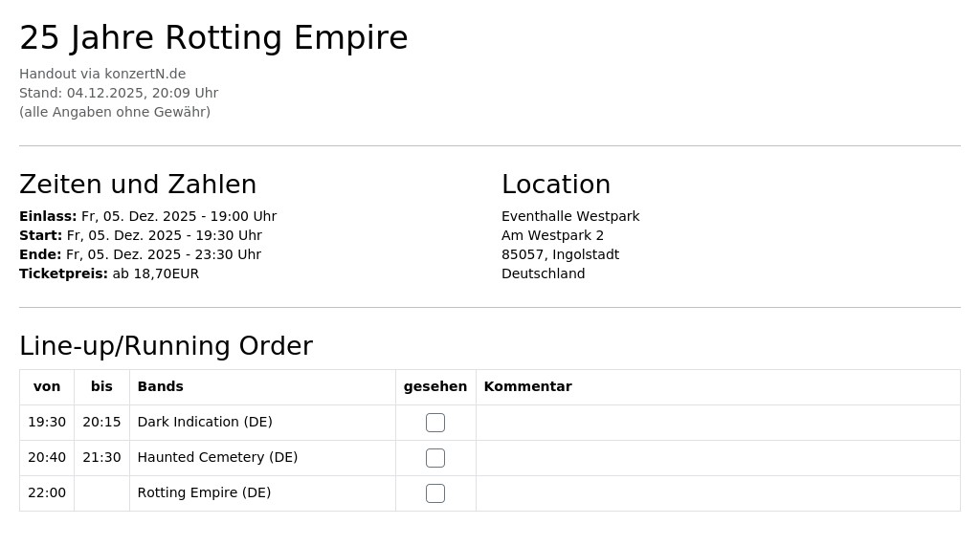Mark Rotting Empire as gesehen
980x546 pixels.
[435, 493]
